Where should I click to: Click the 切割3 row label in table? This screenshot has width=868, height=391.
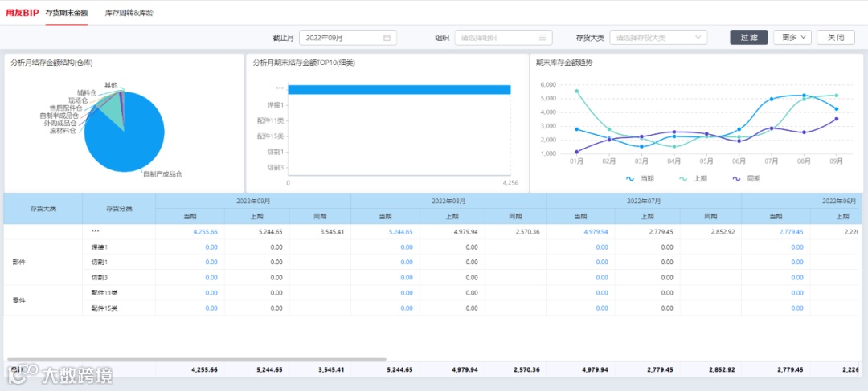(x=99, y=278)
